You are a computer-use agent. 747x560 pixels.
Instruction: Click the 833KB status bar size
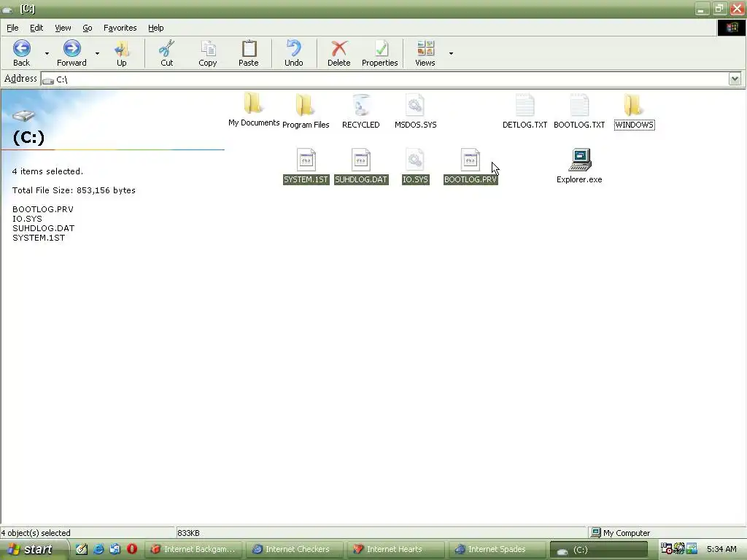(x=188, y=533)
